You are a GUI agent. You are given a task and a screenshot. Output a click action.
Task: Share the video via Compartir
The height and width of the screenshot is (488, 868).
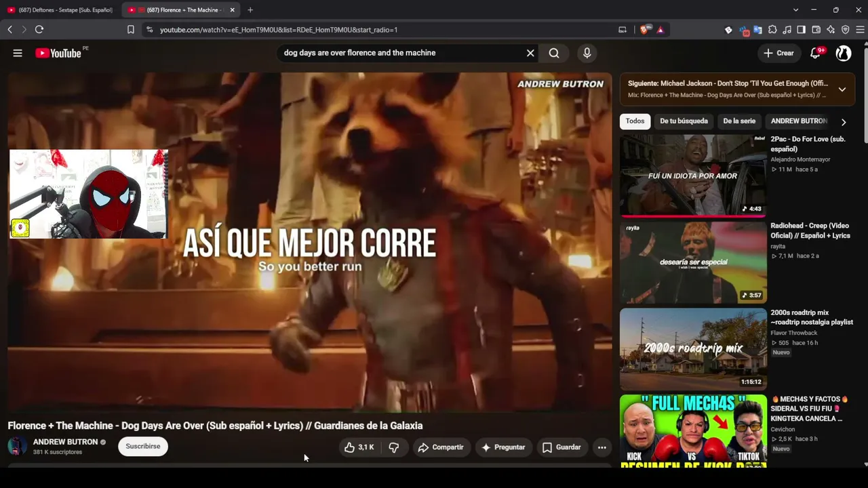click(441, 447)
